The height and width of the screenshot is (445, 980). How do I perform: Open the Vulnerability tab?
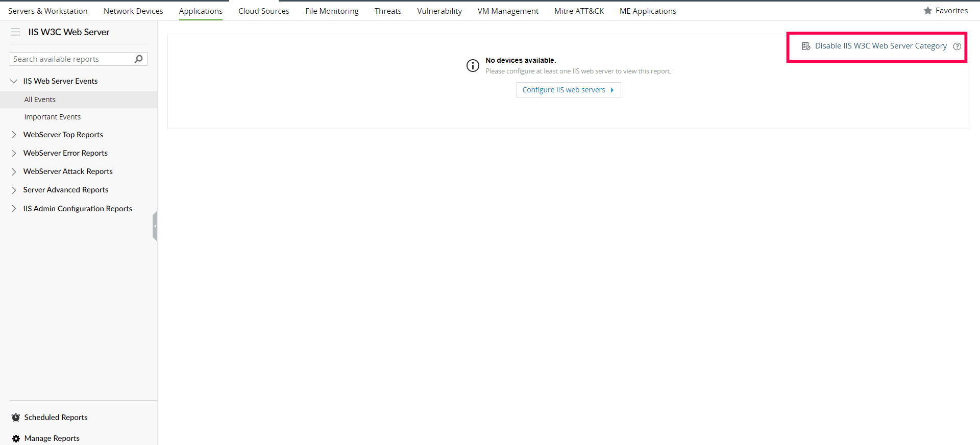tap(439, 11)
